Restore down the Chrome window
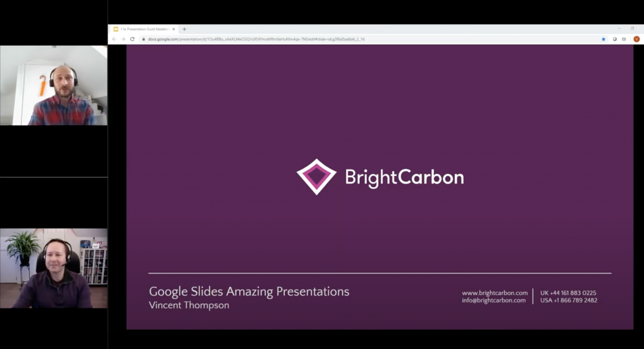 pyautogui.click(x=632, y=29)
